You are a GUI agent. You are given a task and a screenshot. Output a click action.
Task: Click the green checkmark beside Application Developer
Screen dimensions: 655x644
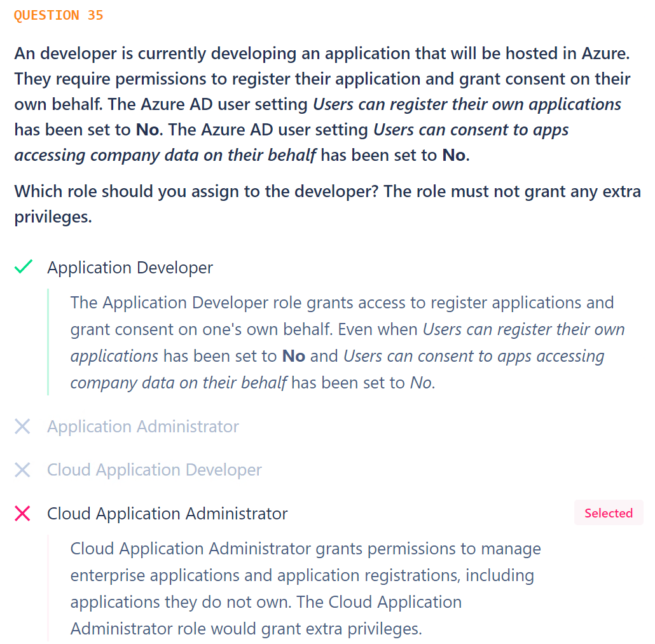[x=24, y=267]
